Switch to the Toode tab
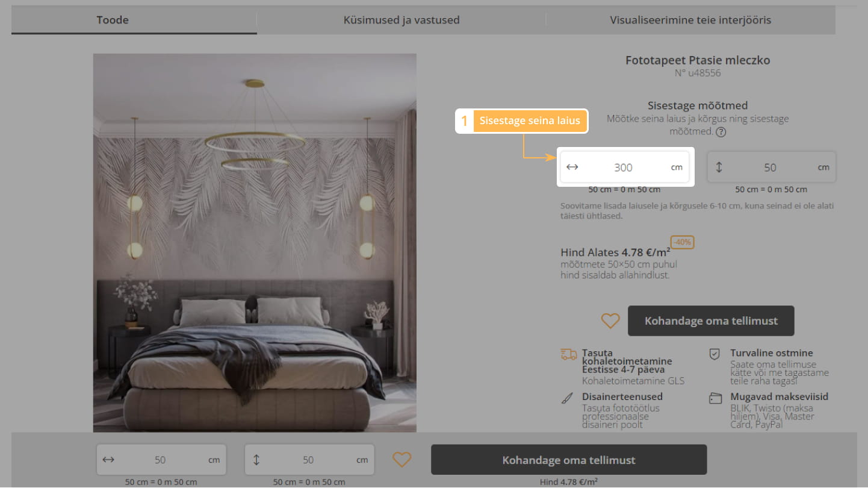Screen dimensions: 868x488 click(x=113, y=20)
